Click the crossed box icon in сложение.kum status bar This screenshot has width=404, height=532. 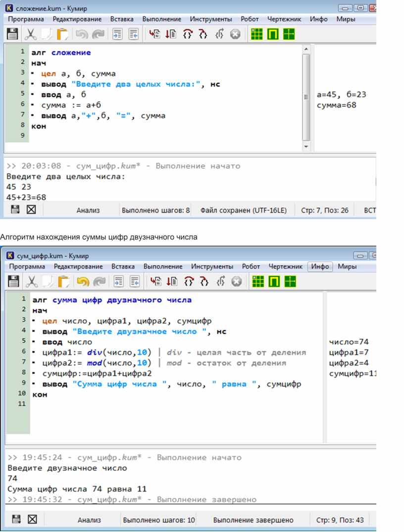coord(31,210)
